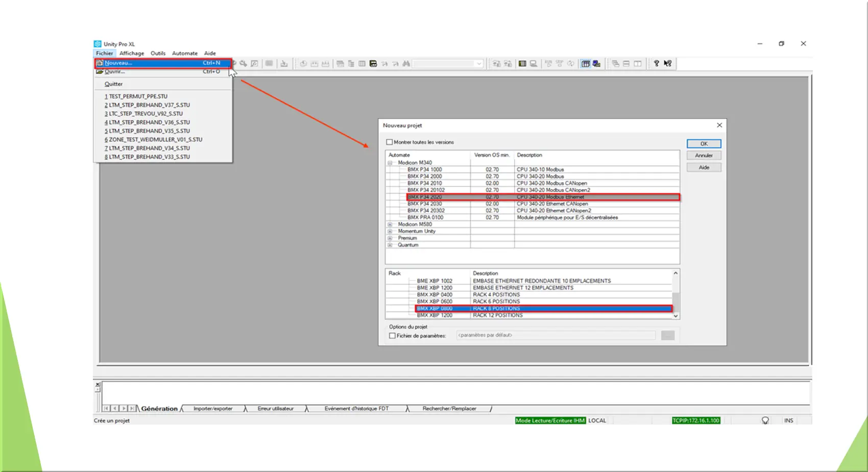Open the Fichier menu
The image size is (868, 472).
[104, 53]
